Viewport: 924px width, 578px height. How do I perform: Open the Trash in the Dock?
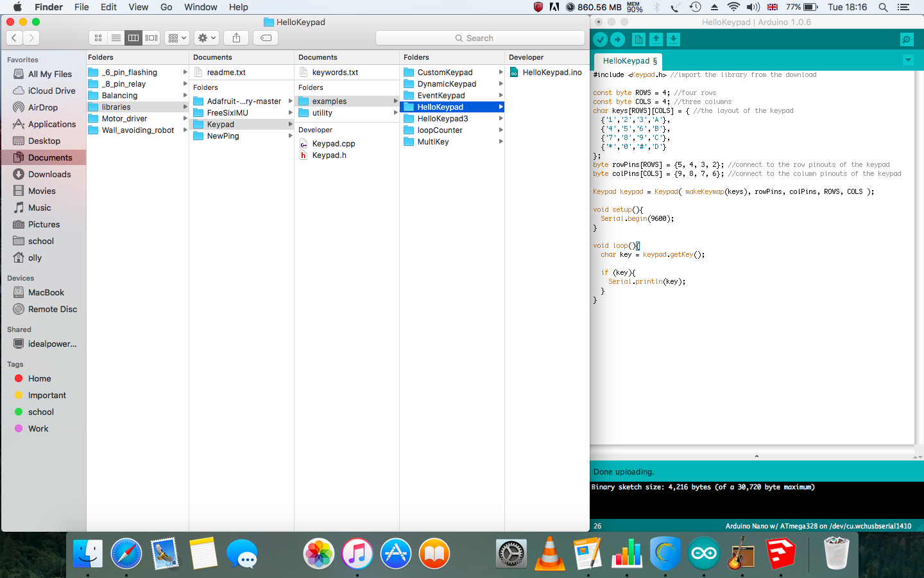(836, 554)
